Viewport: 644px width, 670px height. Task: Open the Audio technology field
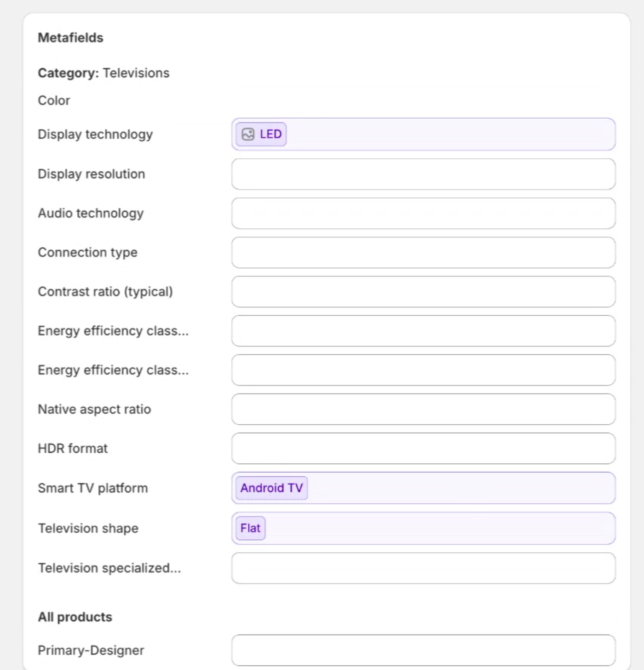click(423, 213)
